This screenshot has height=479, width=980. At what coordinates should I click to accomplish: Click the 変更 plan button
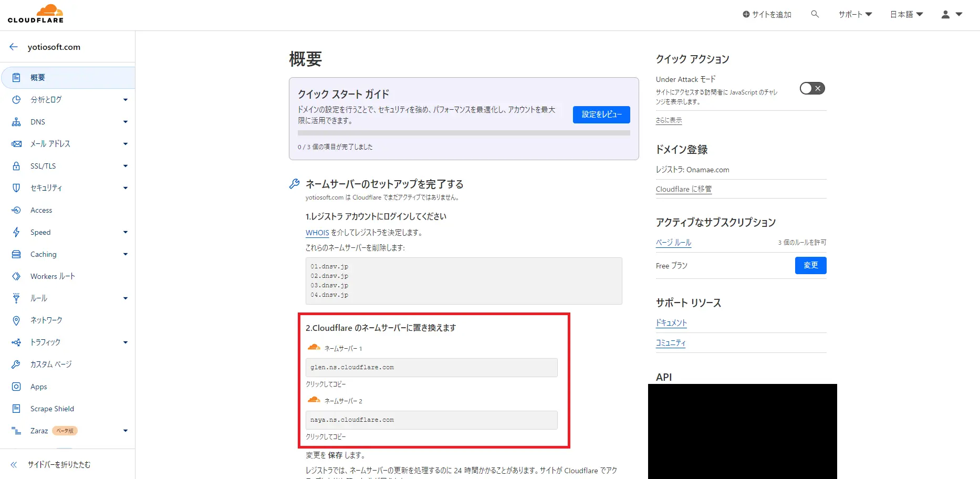[810, 265]
